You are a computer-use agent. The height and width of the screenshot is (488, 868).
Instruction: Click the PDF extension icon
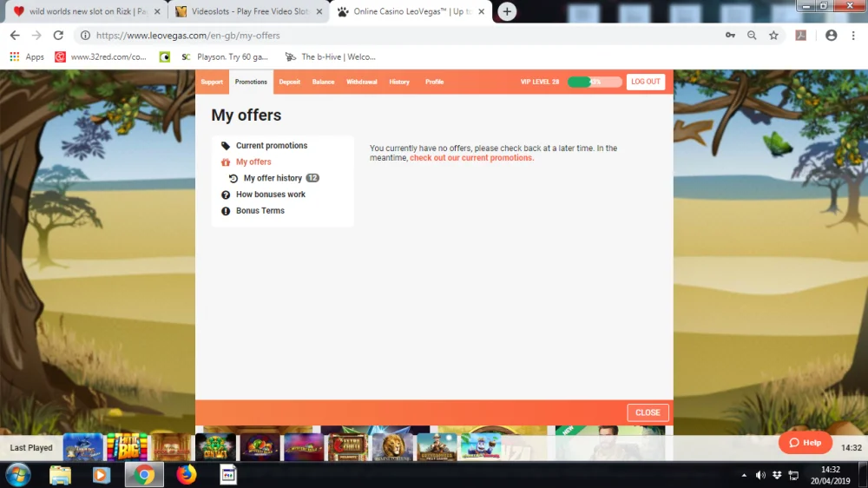pos(801,36)
